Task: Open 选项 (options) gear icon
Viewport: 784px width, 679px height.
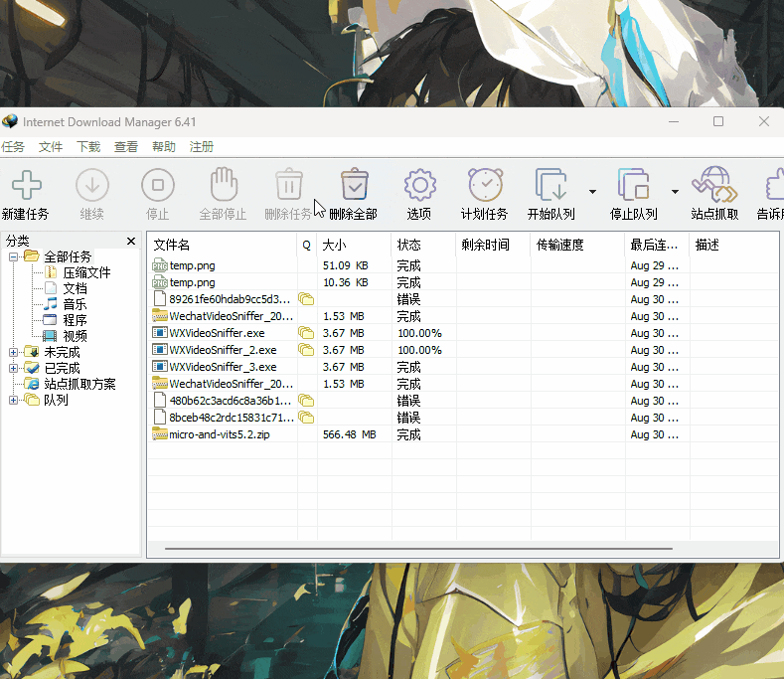Action: point(419,186)
